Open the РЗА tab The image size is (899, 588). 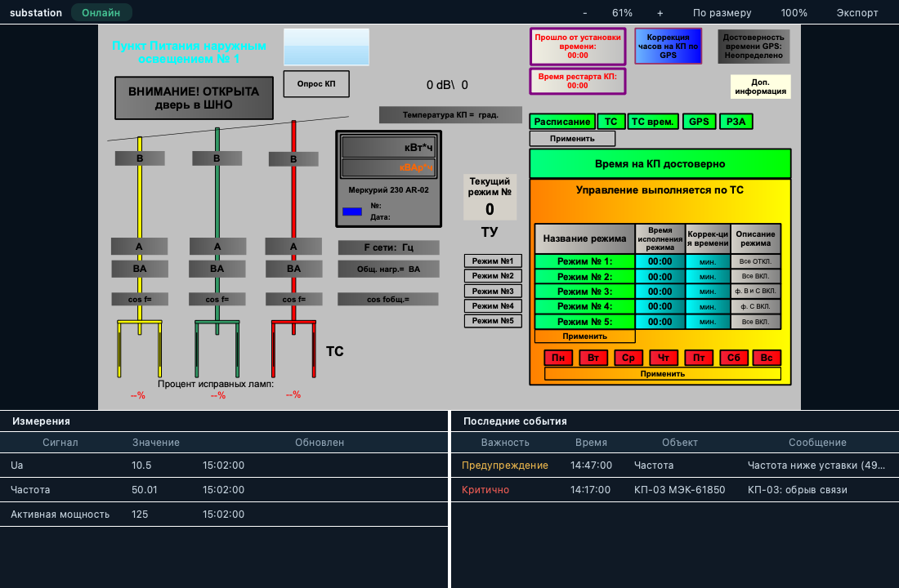point(736,122)
